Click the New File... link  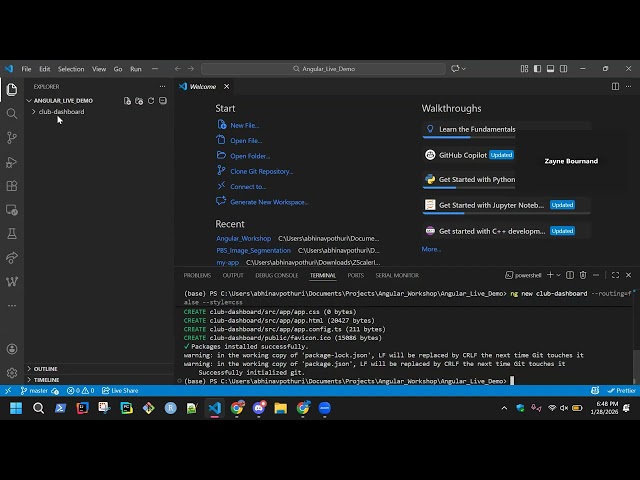point(244,126)
